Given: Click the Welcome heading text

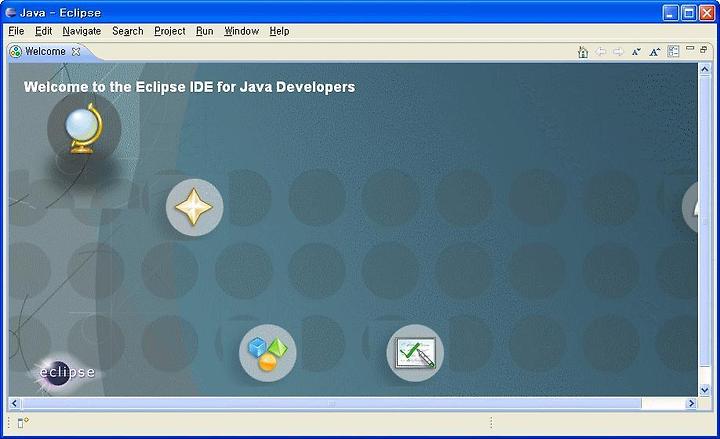Looking at the screenshot, I should pyautogui.click(x=189, y=87).
